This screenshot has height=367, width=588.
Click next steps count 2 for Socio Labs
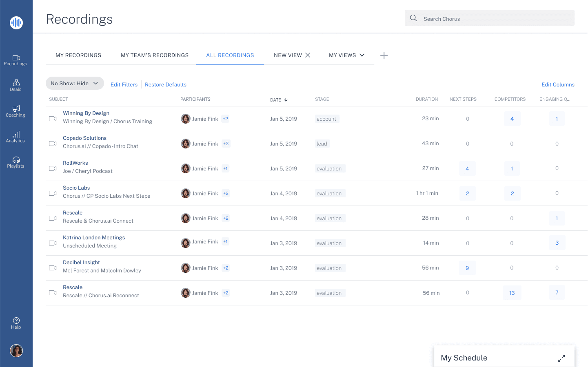(x=467, y=193)
